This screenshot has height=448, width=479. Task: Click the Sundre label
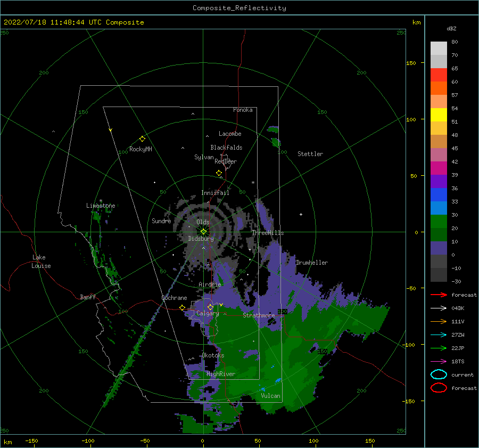[x=161, y=221]
